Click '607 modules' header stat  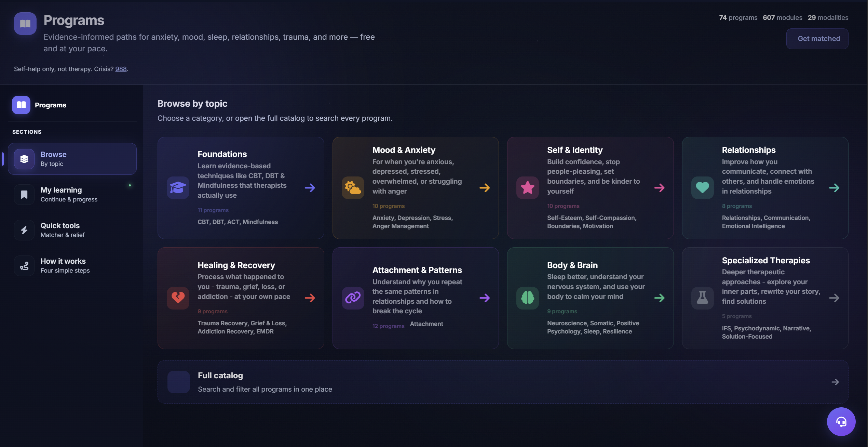click(783, 18)
